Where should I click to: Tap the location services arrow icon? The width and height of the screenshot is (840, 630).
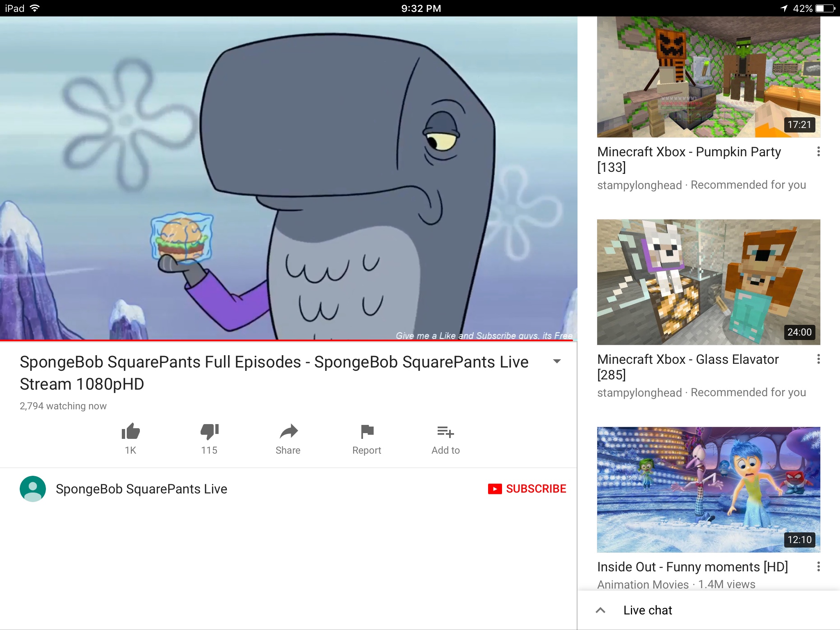[x=784, y=8]
